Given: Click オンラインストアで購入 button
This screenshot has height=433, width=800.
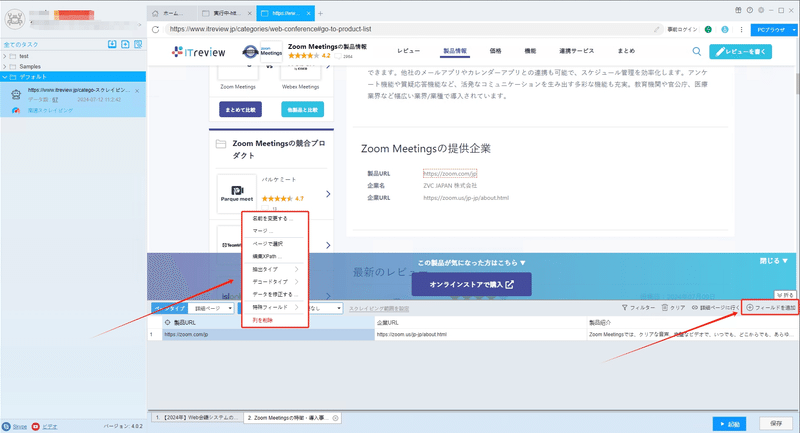Looking at the screenshot, I should (471, 285).
